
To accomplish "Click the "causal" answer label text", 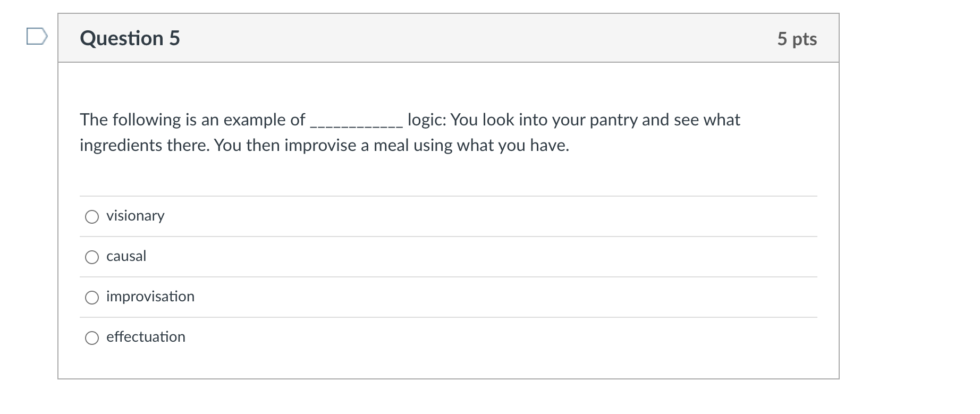I will (x=126, y=256).
